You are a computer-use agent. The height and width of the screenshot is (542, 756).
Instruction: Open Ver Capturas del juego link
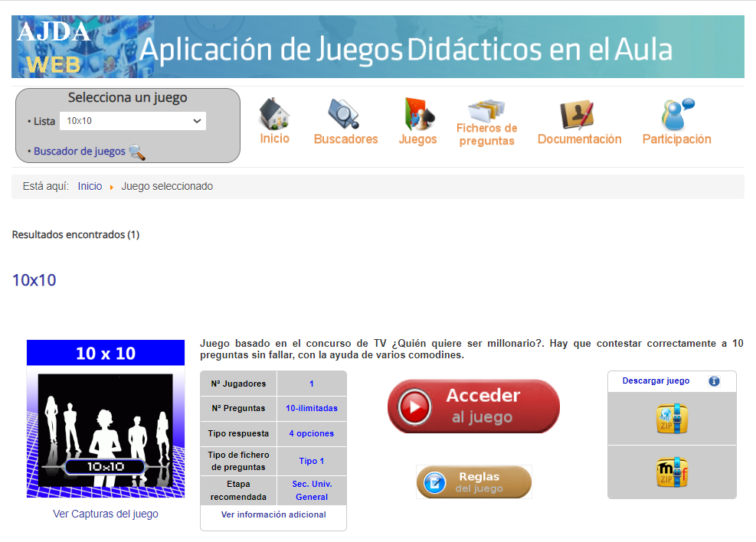click(x=106, y=514)
